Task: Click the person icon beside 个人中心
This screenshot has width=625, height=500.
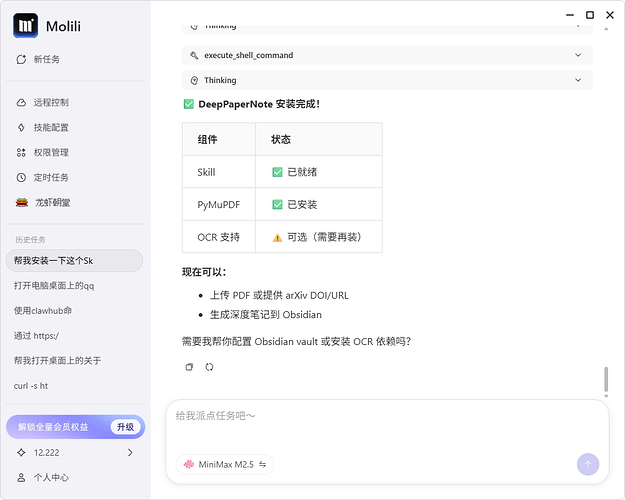Action: 21,477
